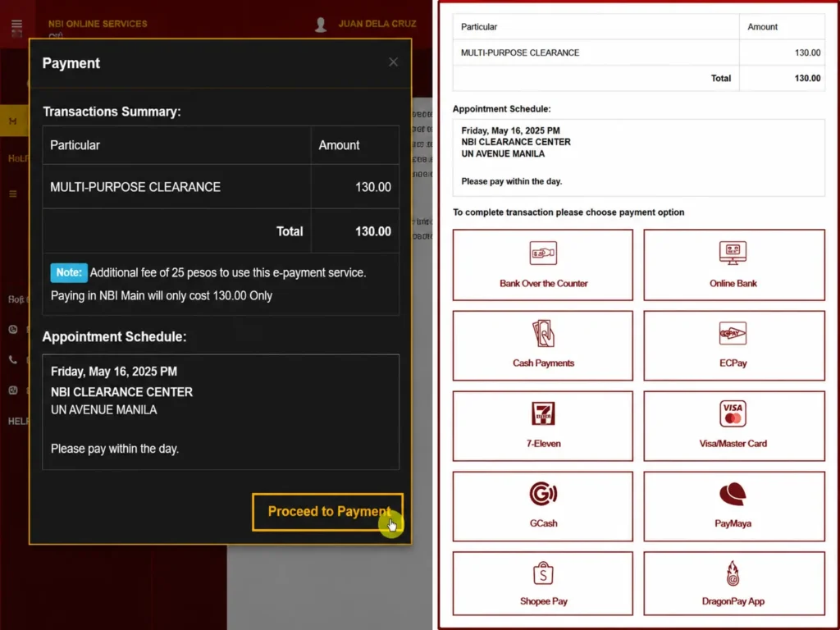Click the Transactions Summary heading
Screen dimensions: 840x630
click(112, 112)
